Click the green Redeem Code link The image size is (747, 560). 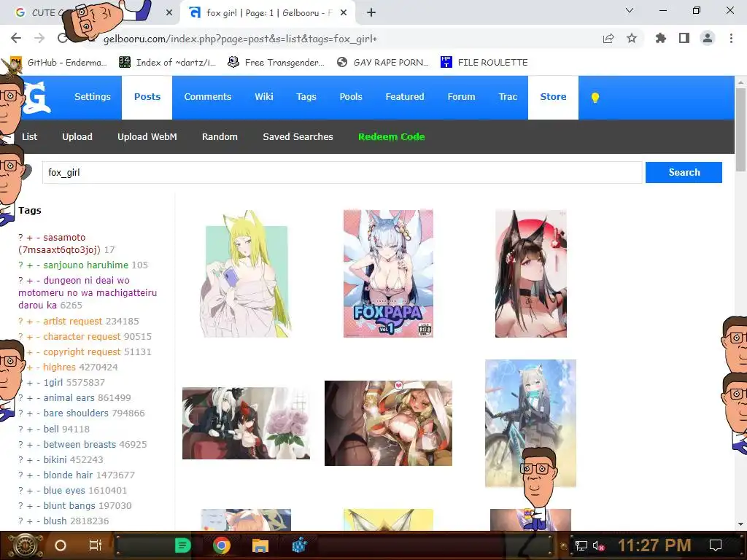[x=391, y=136]
